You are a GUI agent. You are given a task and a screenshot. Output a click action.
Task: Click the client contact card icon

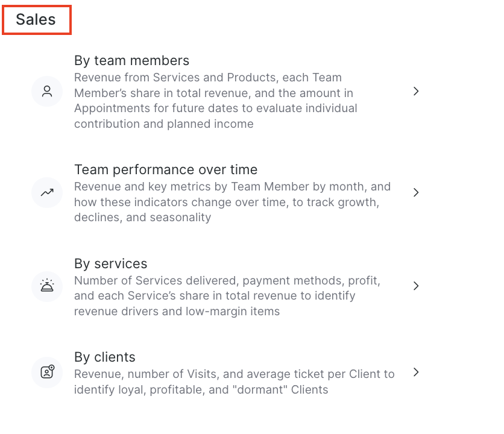point(47,372)
